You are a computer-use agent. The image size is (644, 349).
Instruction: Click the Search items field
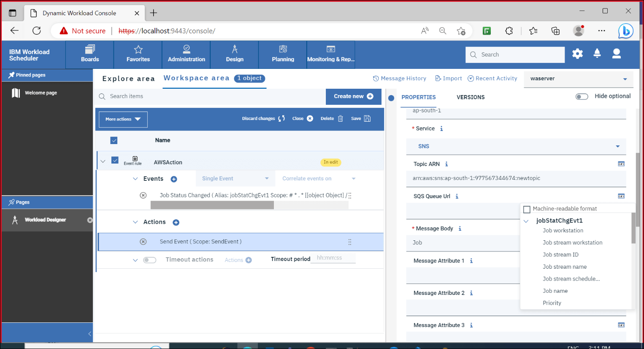click(x=210, y=96)
